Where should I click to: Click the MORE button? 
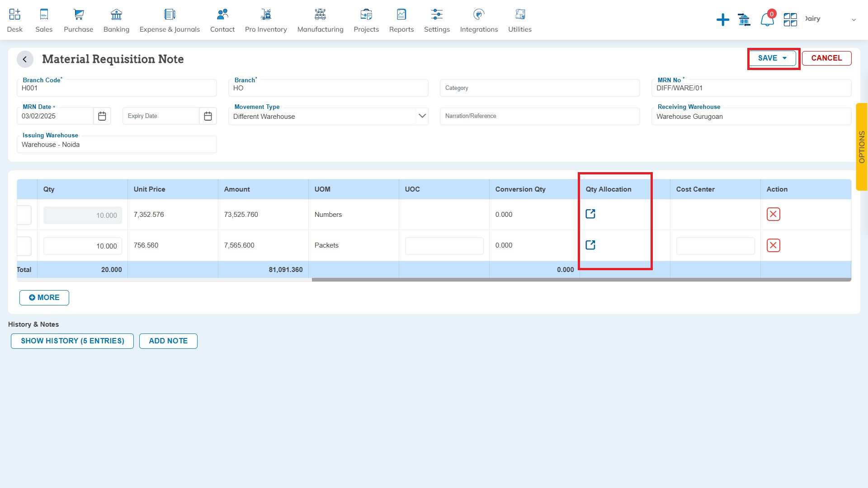(44, 298)
